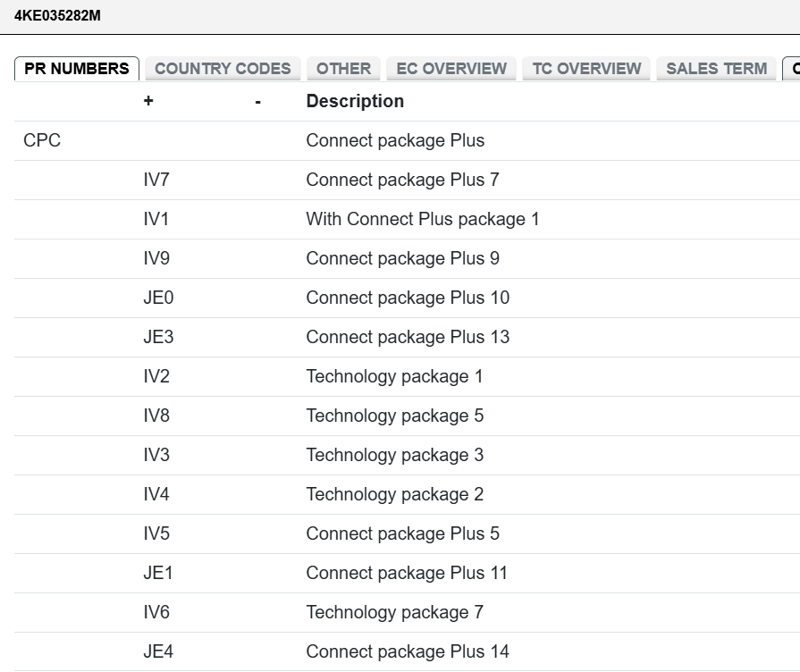Click 'Technology package 5' description

click(395, 416)
